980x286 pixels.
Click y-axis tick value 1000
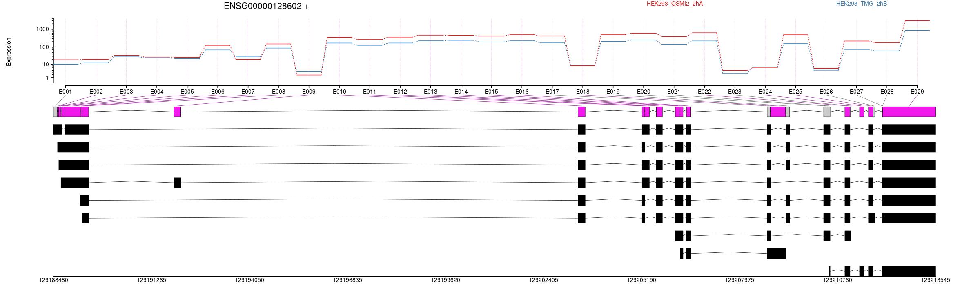click(x=42, y=29)
